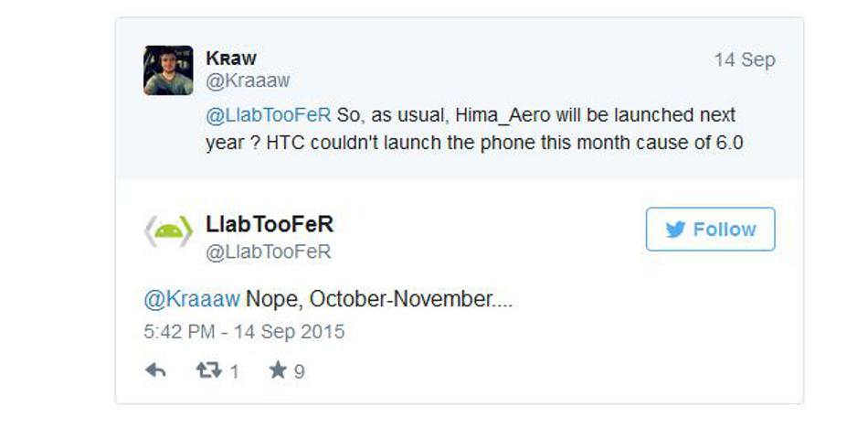This screenshot has height=428, width=868.
Task: Open LlabTooFeR's Android logo avatar
Action: point(168,231)
